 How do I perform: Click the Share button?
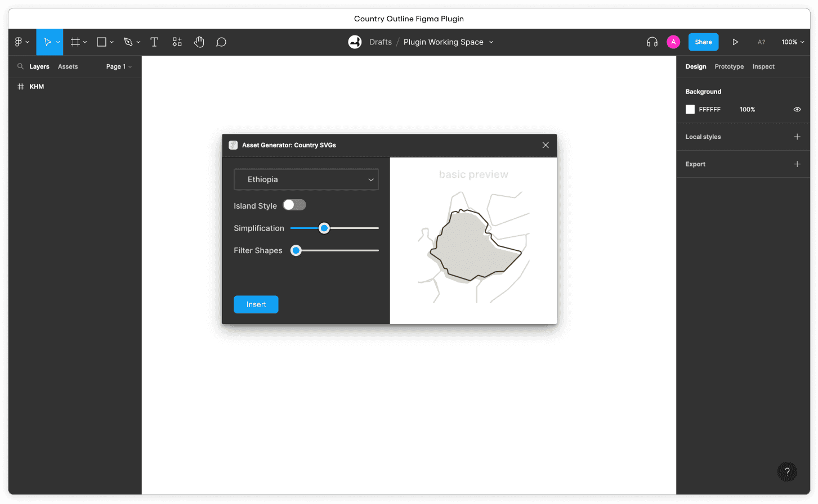703,42
